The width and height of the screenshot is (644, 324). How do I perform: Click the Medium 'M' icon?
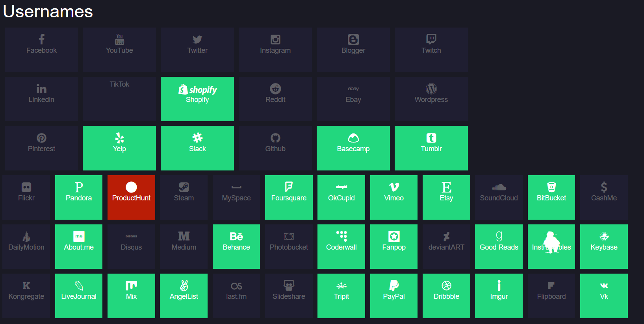(184, 236)
